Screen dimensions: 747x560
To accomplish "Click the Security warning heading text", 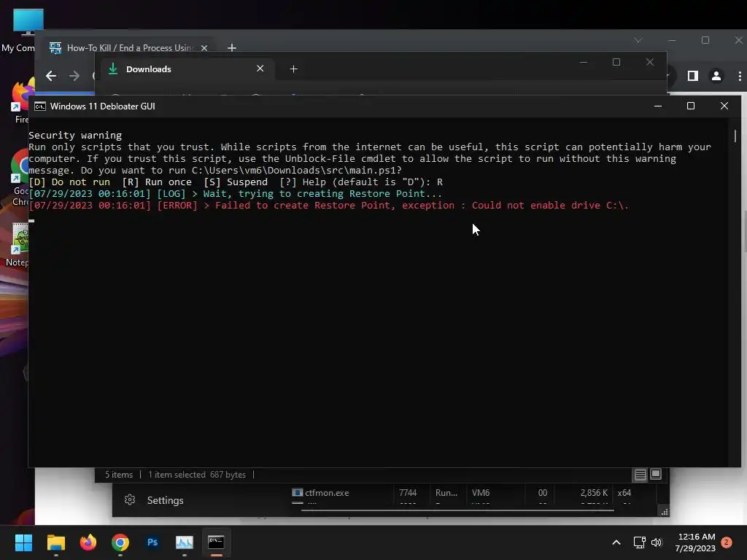I will 75,135.
